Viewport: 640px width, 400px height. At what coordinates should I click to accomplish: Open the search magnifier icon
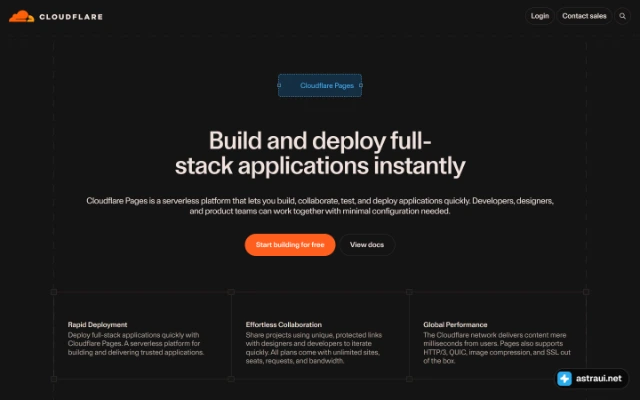tap(622, 16)
